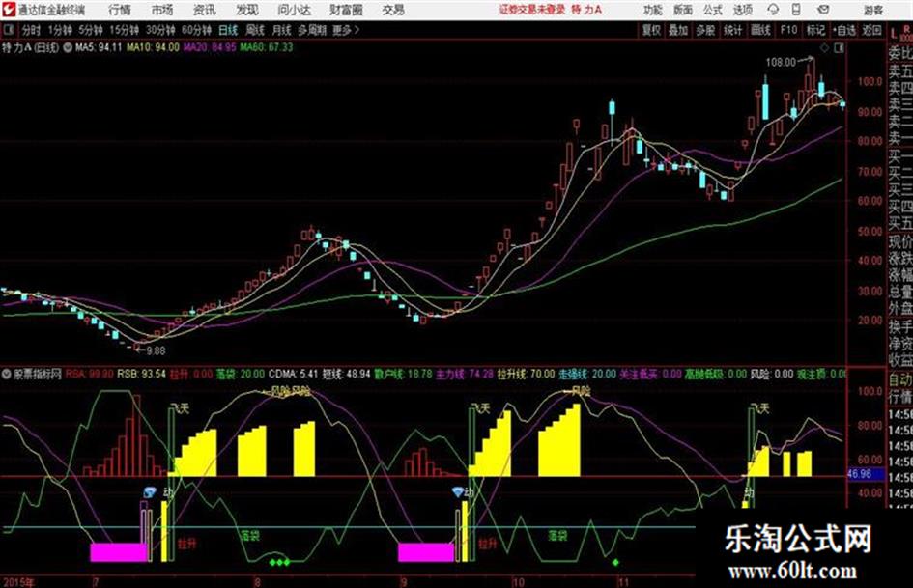
Task: Click the 叠加 toolbar button
Action: click(678, 30)
